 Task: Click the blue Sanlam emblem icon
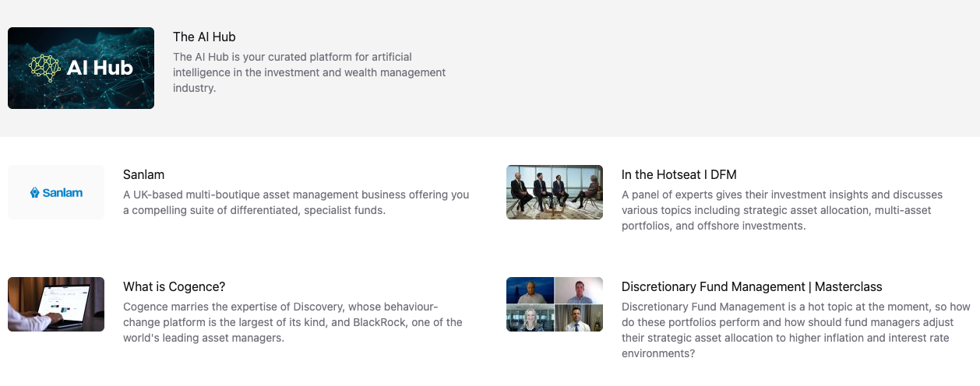34,192
